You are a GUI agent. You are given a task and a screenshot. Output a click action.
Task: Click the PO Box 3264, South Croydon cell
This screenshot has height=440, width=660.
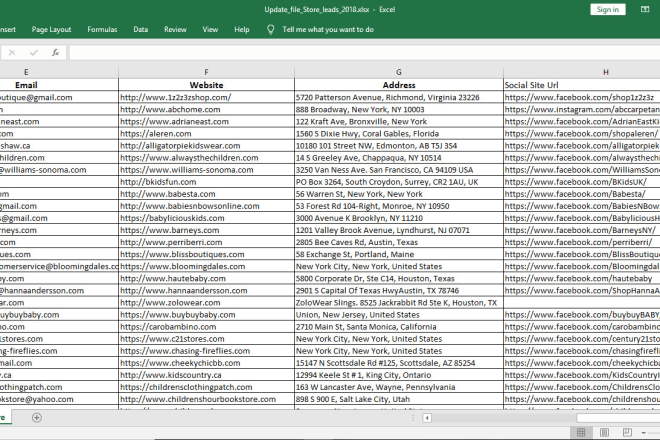click(399, 182)
